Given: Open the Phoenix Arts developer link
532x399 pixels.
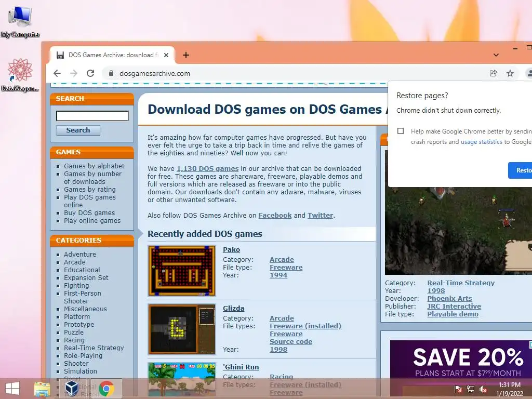Looking at the screenshot, I should click(x=449, y=299).
